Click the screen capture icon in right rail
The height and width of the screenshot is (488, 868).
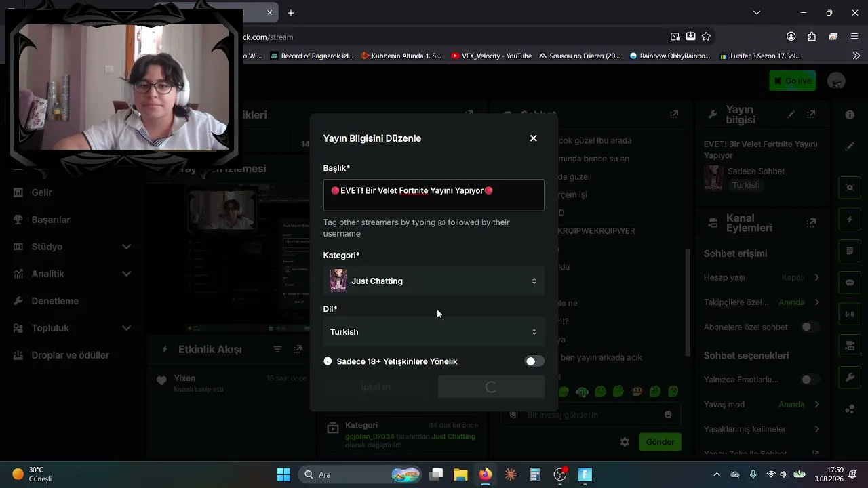(x=850, y=187)
